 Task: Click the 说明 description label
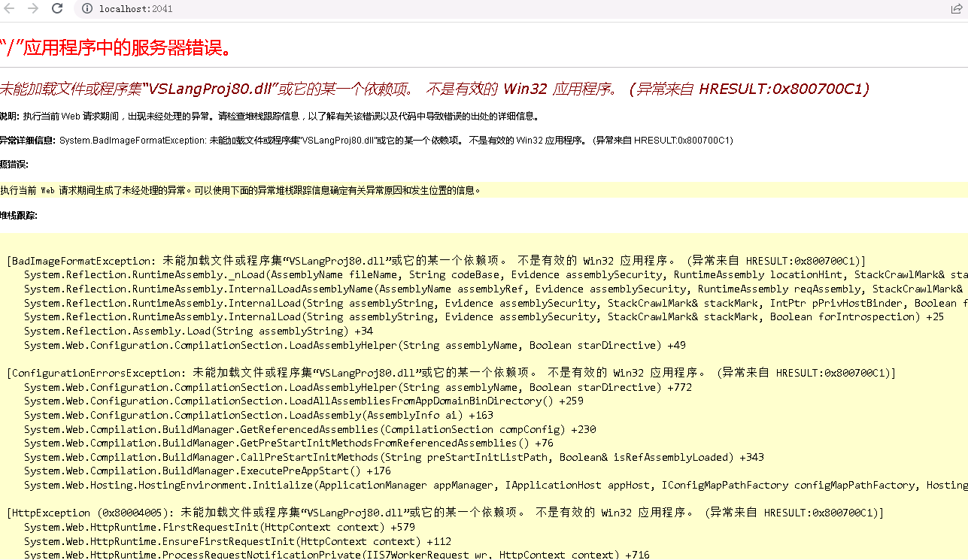(10, 117)
